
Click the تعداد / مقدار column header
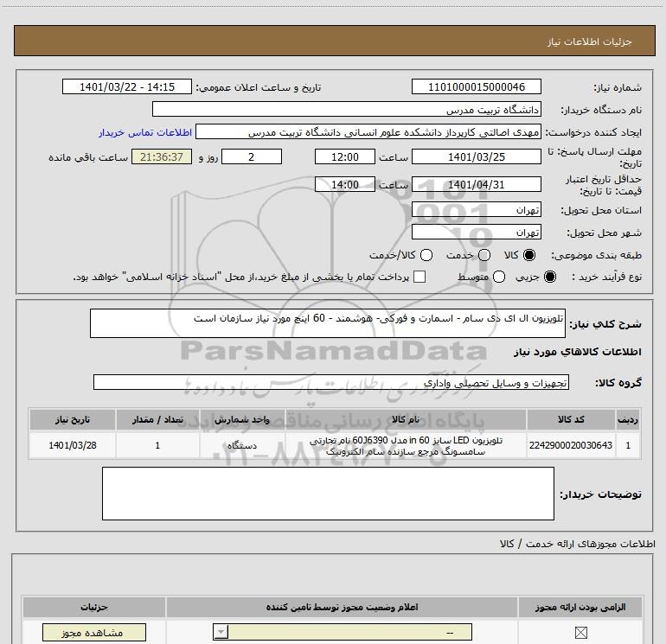(157, 420)
